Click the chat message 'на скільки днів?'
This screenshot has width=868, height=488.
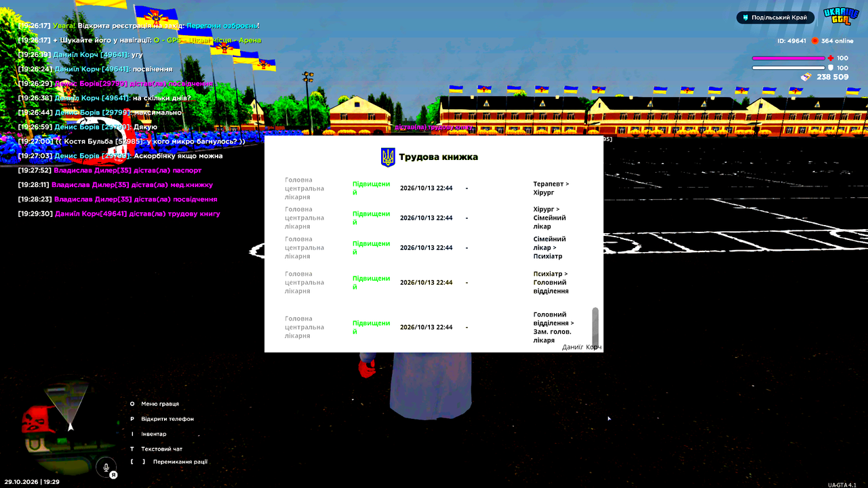(162, 98)
